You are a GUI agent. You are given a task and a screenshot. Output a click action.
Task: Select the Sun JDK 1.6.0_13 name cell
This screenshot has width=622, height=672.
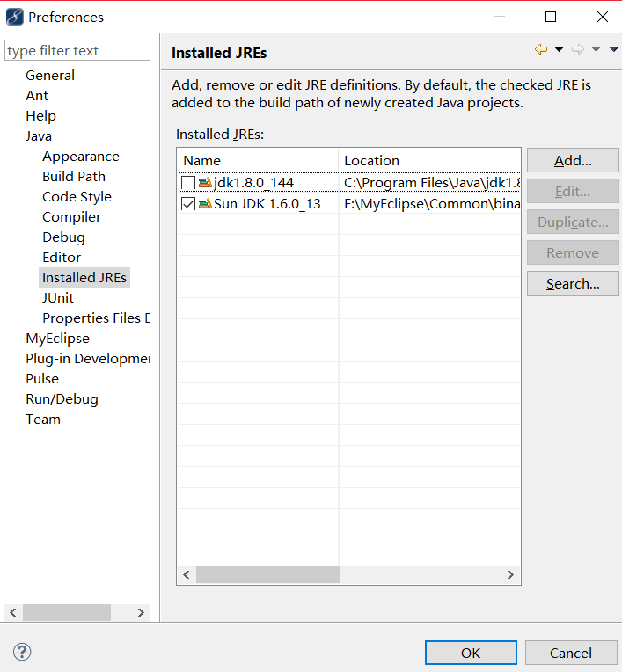coord(267,204)
